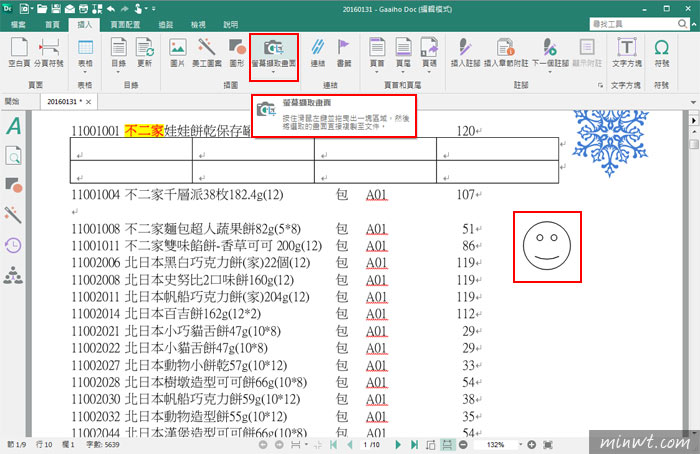This screenshot has height=454, width=700.
Task: Switch to the 頁面配置 page layout tab
Action: 125,25
